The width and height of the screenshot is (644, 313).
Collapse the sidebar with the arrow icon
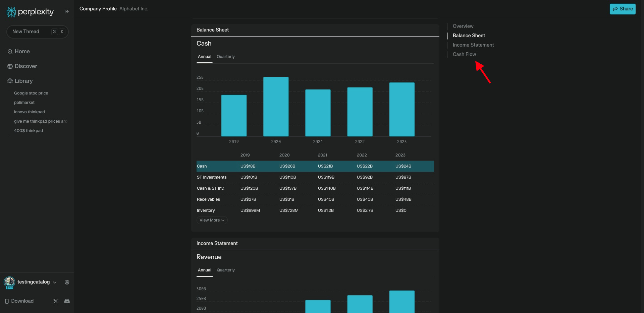pyautogui.click(x=67, y=12)
